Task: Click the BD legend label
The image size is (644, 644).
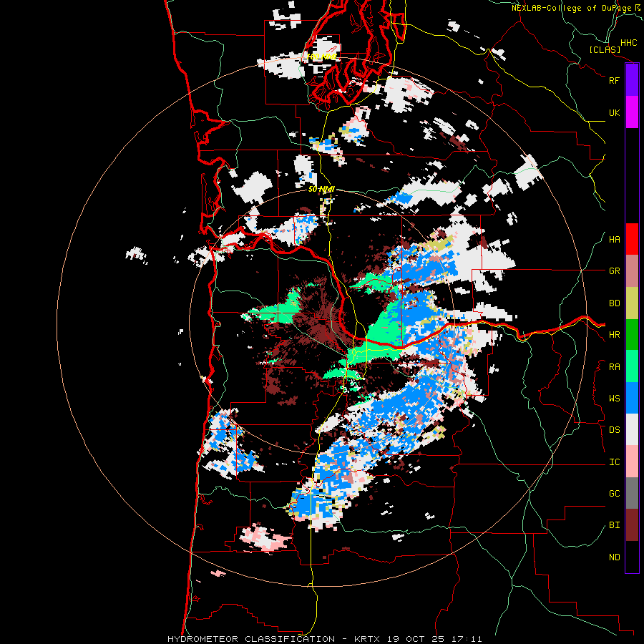Action: pos(614,303)
